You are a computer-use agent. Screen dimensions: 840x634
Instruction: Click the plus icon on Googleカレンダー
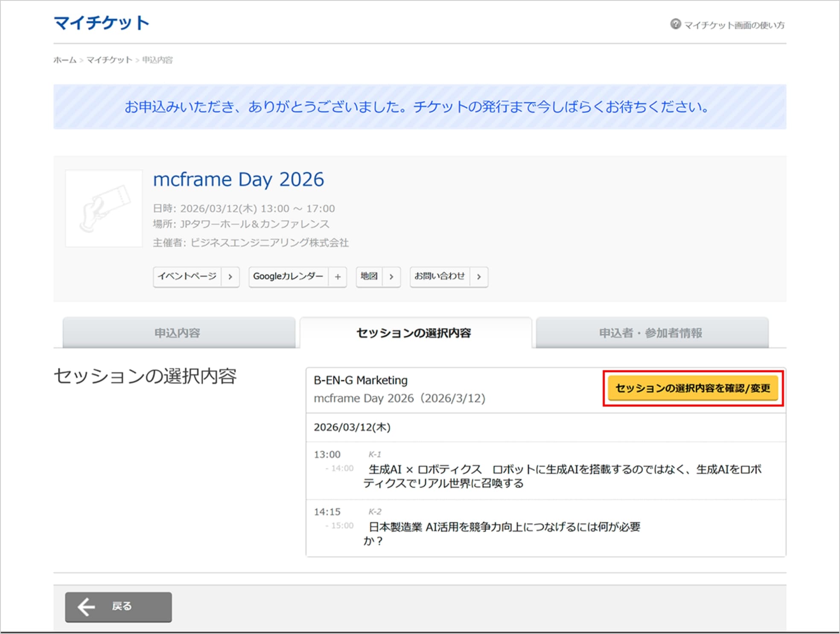[338, 277]
